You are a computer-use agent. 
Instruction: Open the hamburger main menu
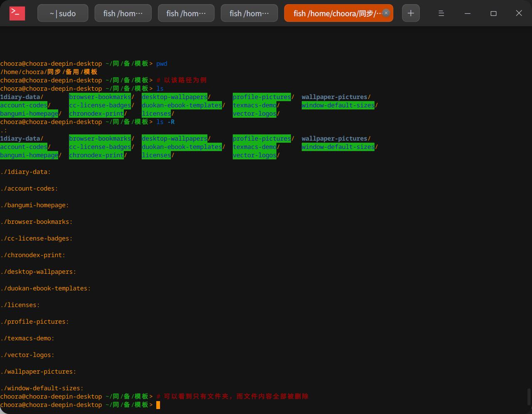click(x=441, y=13)
